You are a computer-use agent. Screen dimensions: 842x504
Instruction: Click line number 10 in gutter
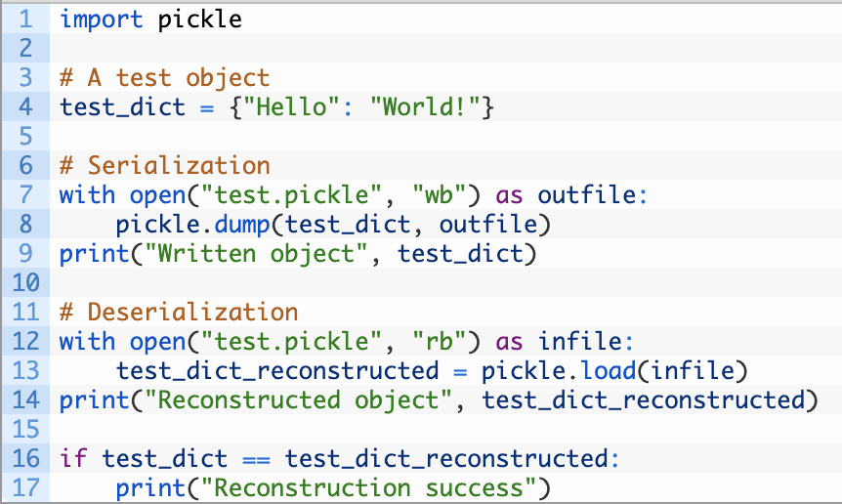click(x=25, y=282)
